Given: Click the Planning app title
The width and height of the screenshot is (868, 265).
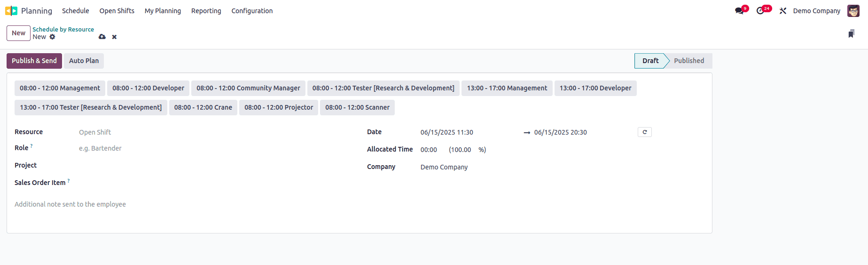Looking at the screenshot, I should coord(37,11).
